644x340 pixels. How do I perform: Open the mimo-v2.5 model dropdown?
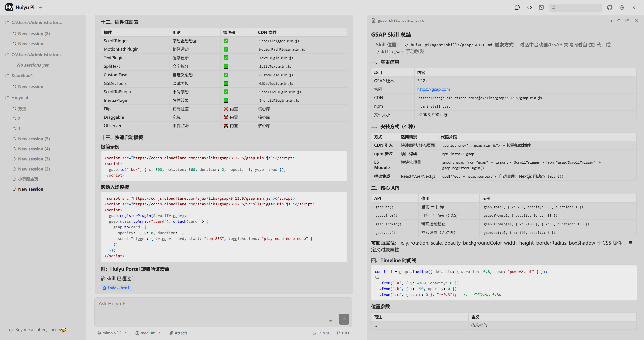pyautogui.click(x=112, y=333)
